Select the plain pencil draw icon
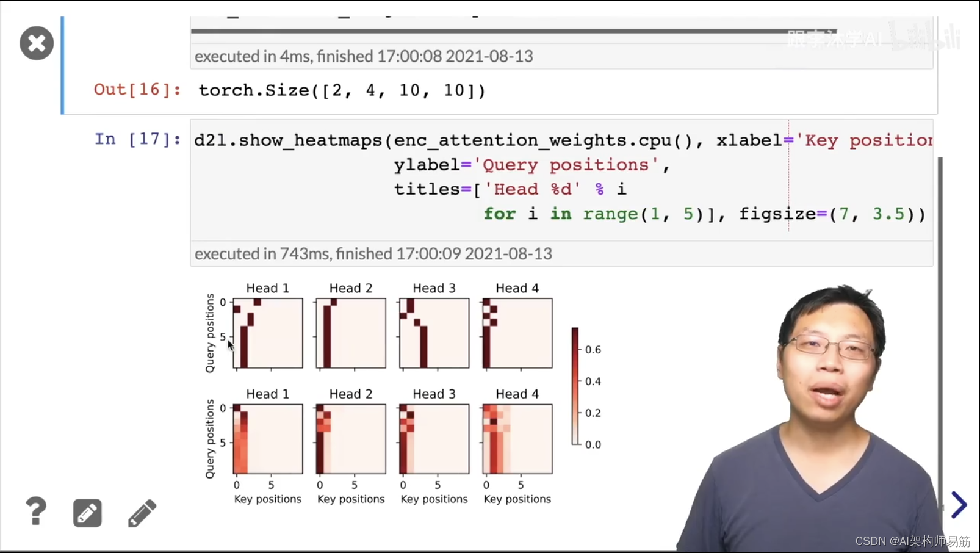980x553 pixels. point(142,513)
